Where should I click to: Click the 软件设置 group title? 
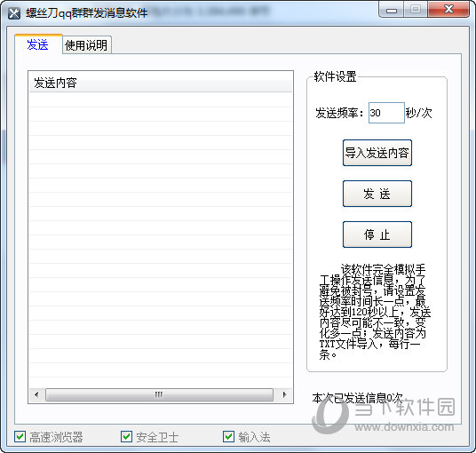(335, 76)
